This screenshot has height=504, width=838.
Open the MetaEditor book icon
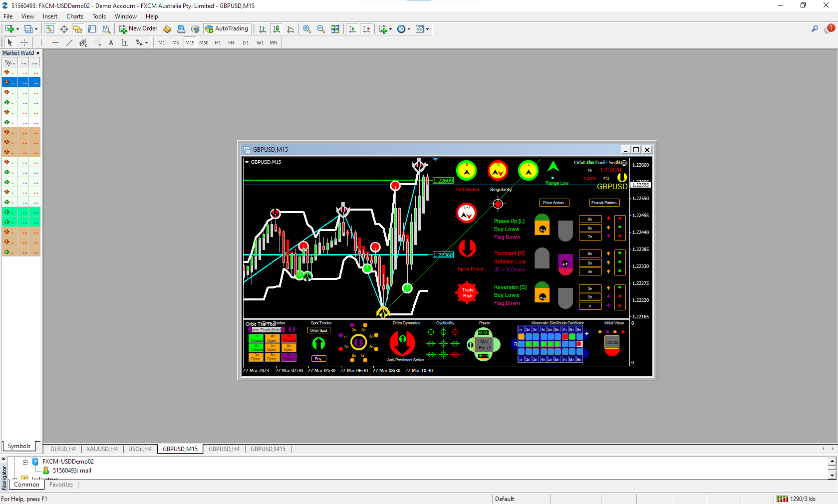click(167, 29)
